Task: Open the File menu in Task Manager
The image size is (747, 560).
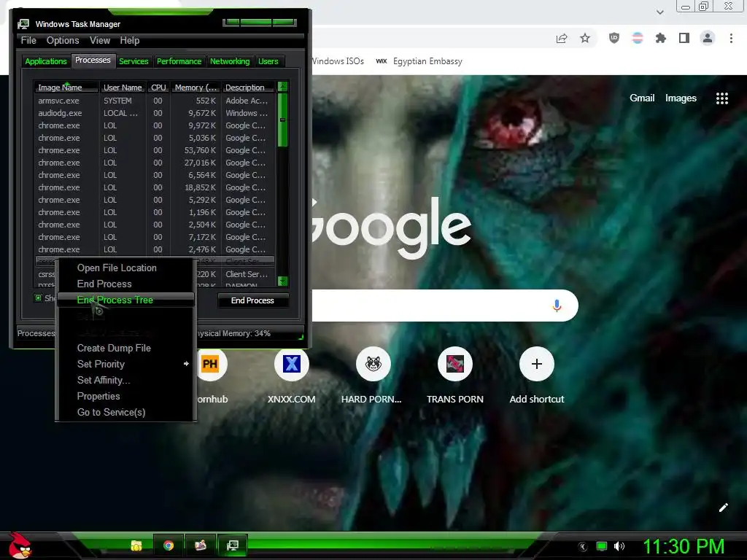Action: [28, 41]
